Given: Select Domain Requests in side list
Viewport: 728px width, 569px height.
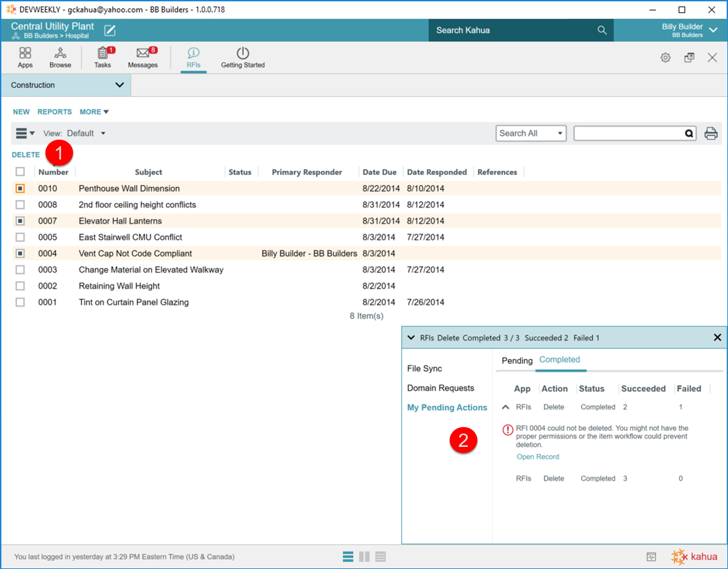Looking at the screenshot, I should 440,388.
